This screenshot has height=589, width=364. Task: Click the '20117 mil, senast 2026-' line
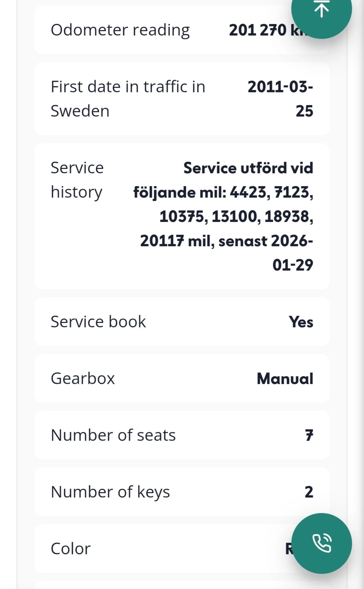click(x=226, y=241)
